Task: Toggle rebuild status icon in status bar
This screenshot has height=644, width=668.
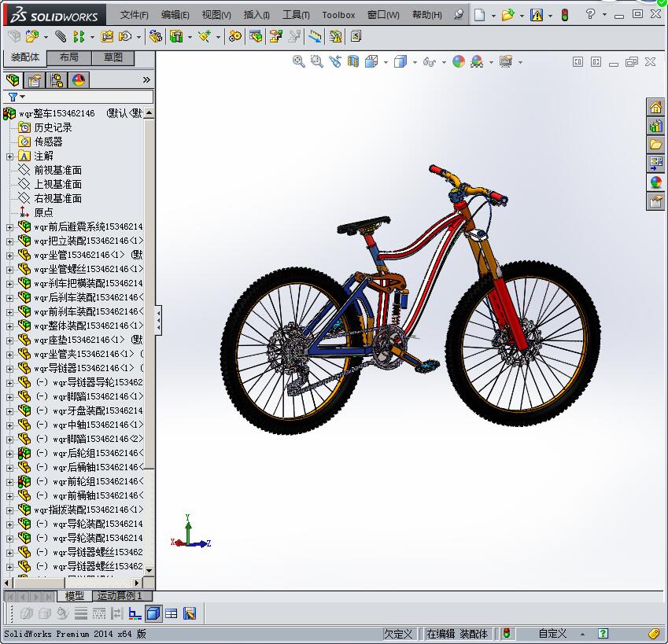Action: (x=507, y=633)
